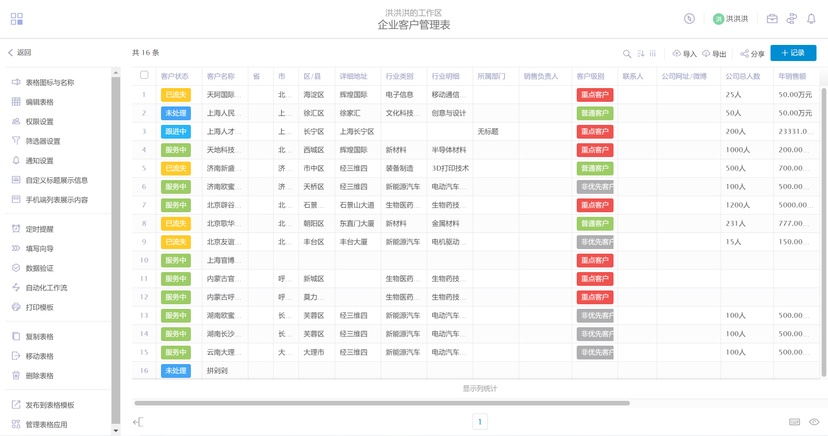
Task: Collapse the sidebar using the bottom-left arrow icon
Action: (138, 422)
